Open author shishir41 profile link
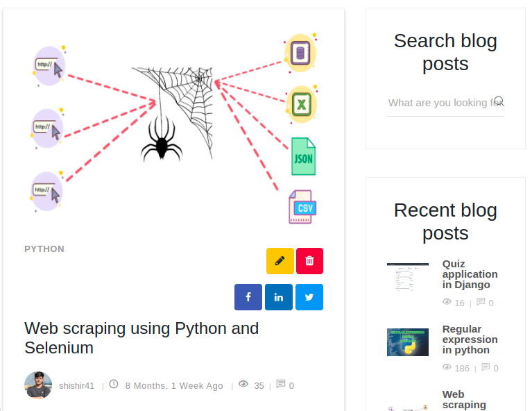Viewport: 532px width, 411px height. click(x=77, y=386)
